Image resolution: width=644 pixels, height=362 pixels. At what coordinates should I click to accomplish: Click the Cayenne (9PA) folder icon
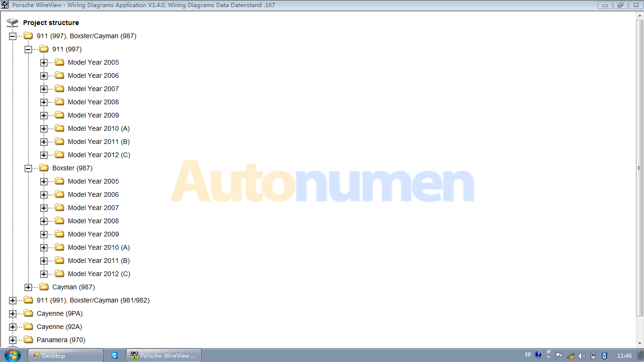28,313
